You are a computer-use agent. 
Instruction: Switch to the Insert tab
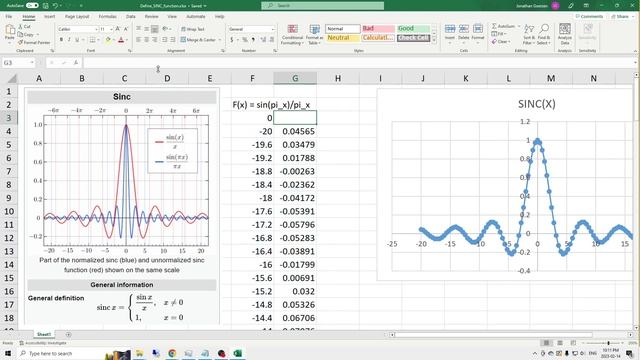[49, 17]
